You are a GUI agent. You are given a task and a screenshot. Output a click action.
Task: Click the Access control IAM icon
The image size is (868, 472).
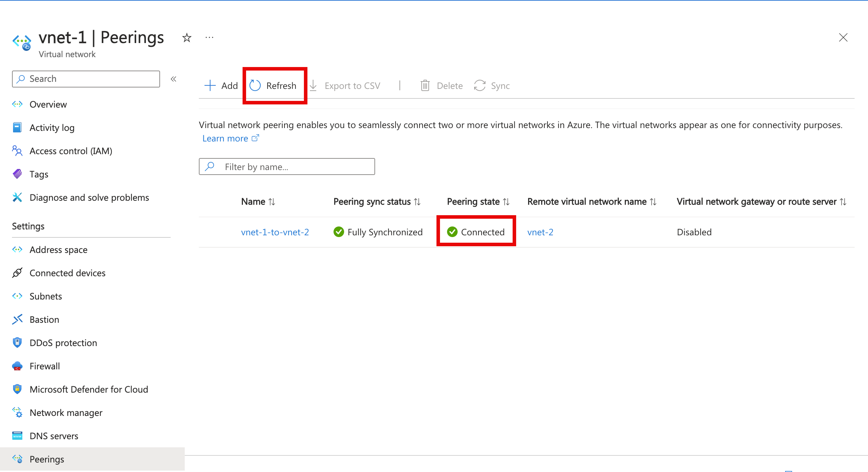click(x=16, y=151)
